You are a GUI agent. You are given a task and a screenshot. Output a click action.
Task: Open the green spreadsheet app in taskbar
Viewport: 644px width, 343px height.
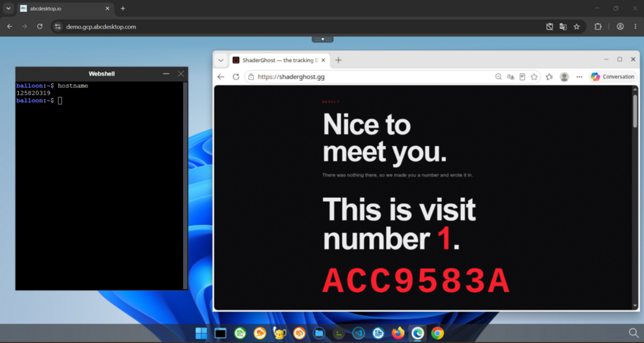click(240, 333)
